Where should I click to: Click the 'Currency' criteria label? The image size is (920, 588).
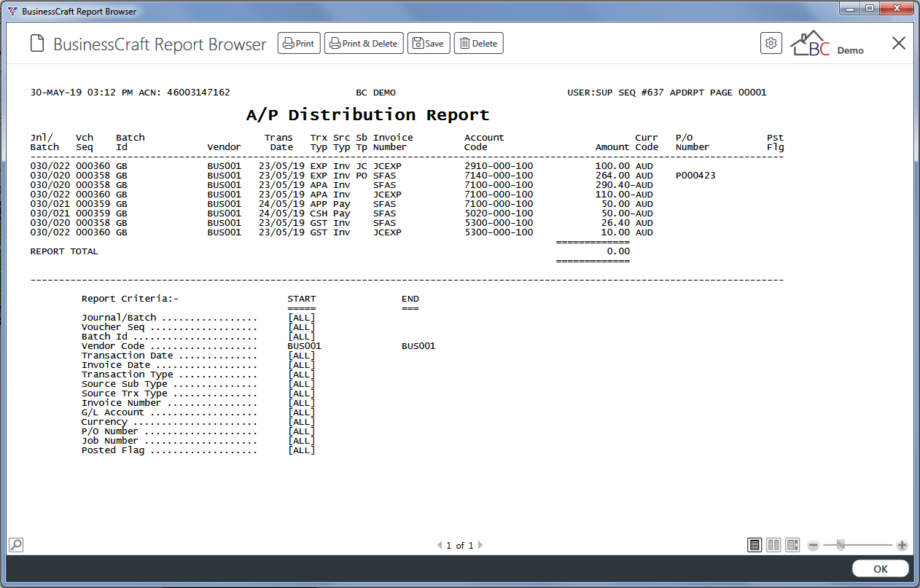104,422
